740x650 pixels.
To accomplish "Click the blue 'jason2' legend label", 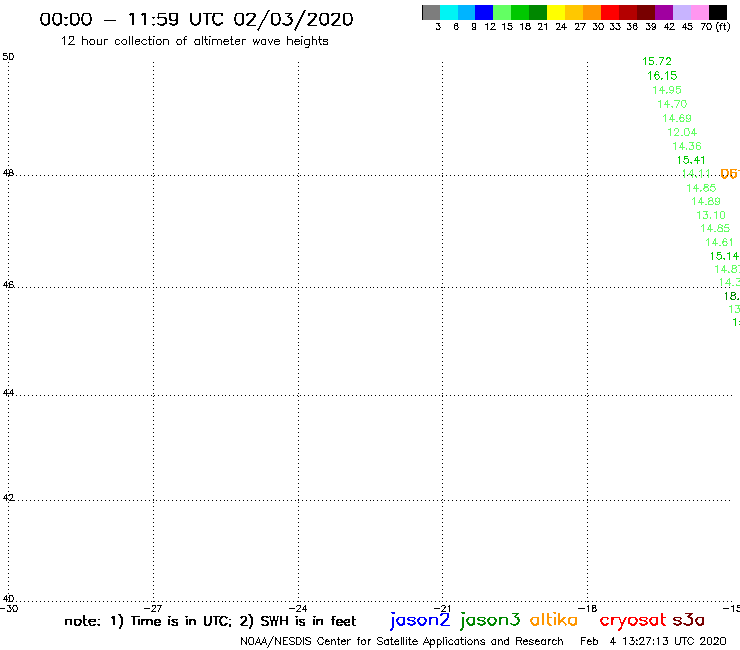I will [420, 620].
